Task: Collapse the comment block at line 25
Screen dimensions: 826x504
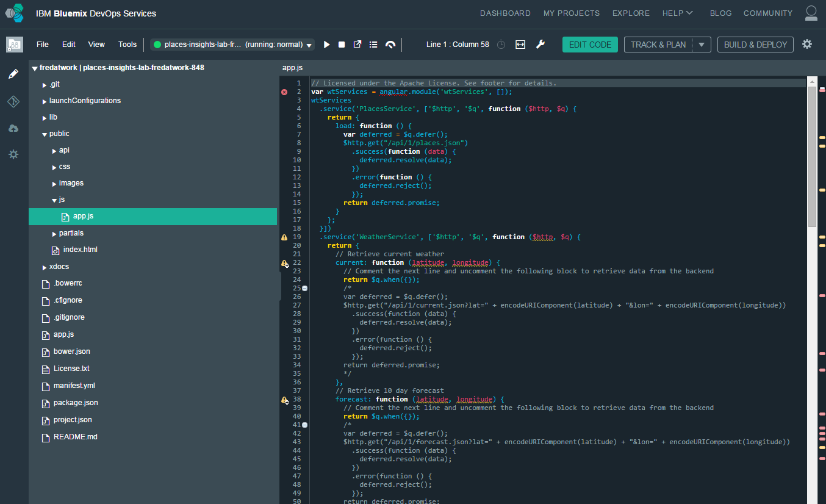Action: [x=304, y=288]
